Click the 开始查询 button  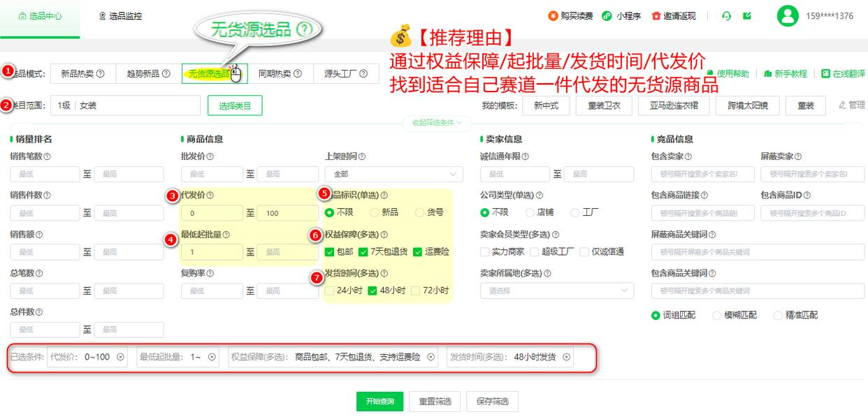click(379, 402)
